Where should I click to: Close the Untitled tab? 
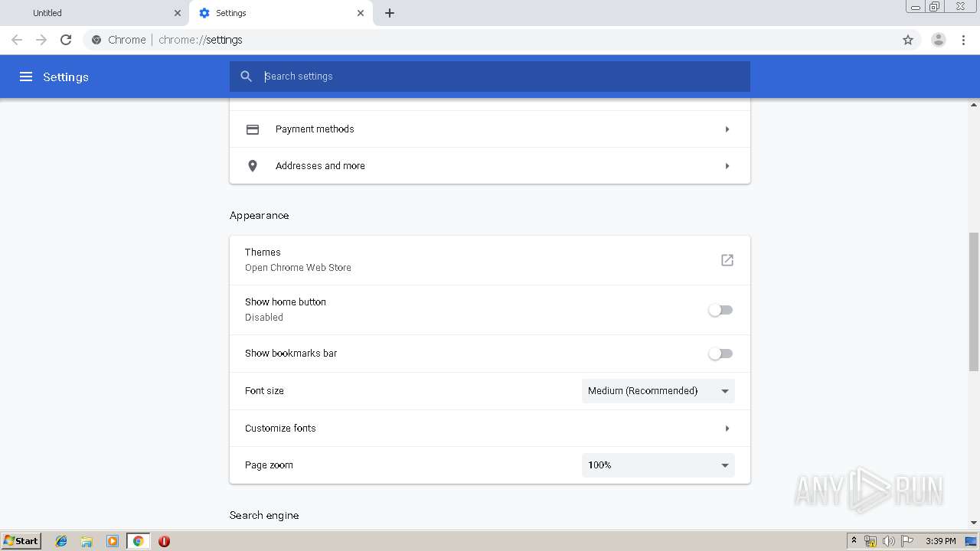coord(178,13)
